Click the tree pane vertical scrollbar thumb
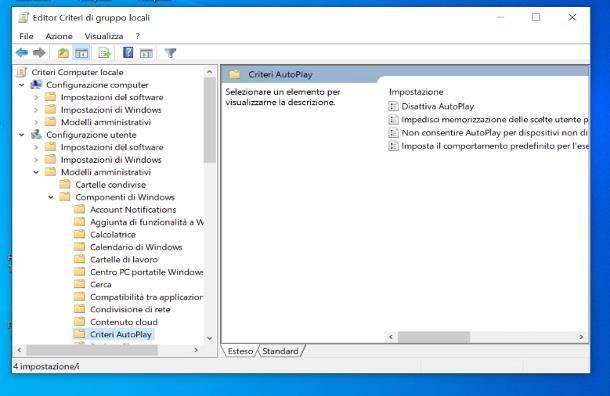Image resolution: width=610 pixels, height=396 pixels. [x=210, y=120]
